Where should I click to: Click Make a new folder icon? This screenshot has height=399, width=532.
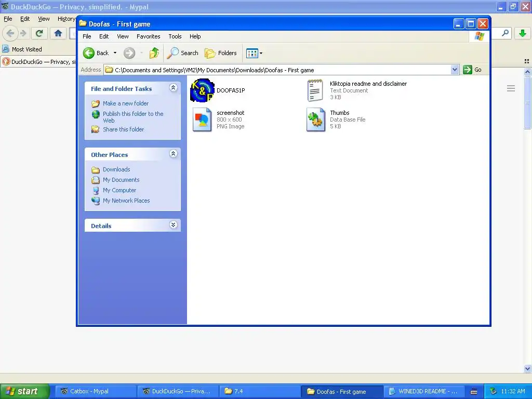tap(96, 103)
